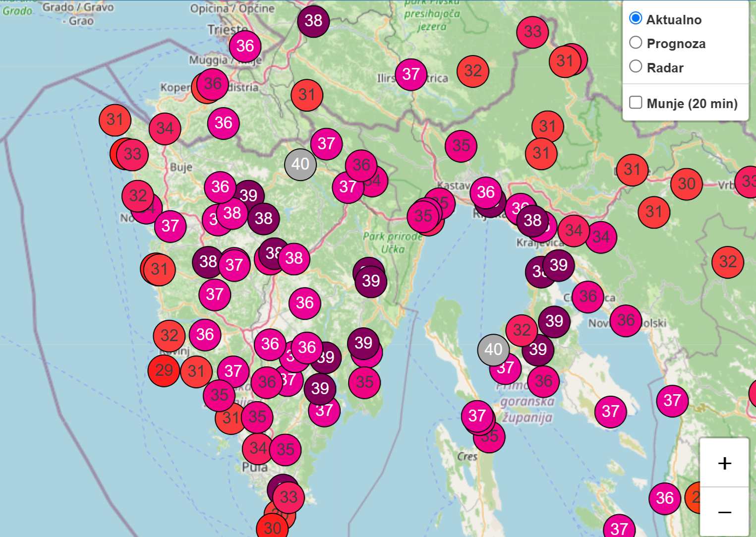This screenshot has width=756, height=537.
Task: Open the 31 marker next to the 29 marker
Action: coord(196,371)
